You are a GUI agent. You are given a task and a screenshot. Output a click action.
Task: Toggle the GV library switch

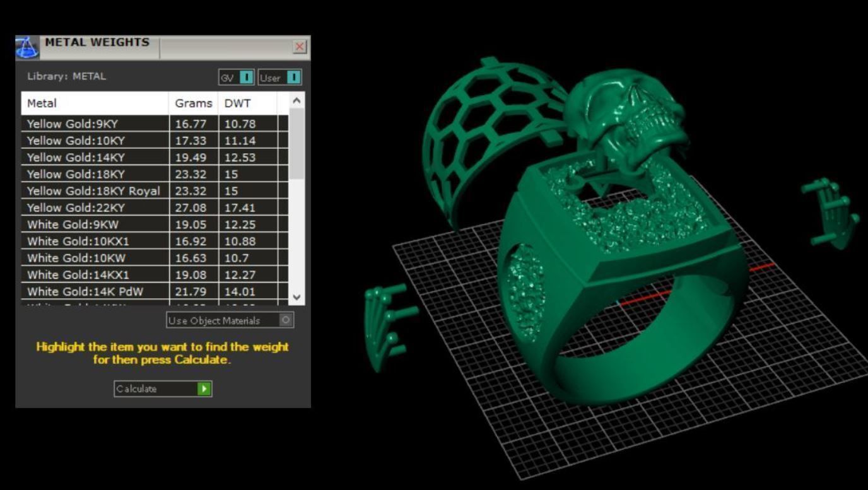[x=237, y=78]
